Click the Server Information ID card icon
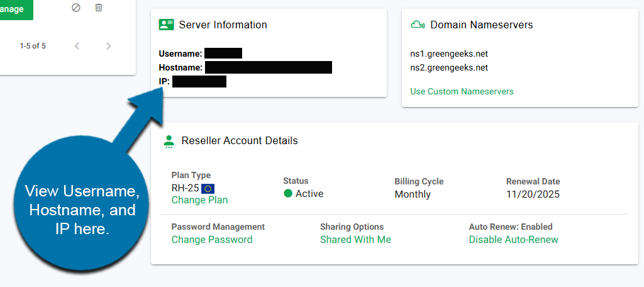Screen dimensions: 644x287 coord(166,25)
